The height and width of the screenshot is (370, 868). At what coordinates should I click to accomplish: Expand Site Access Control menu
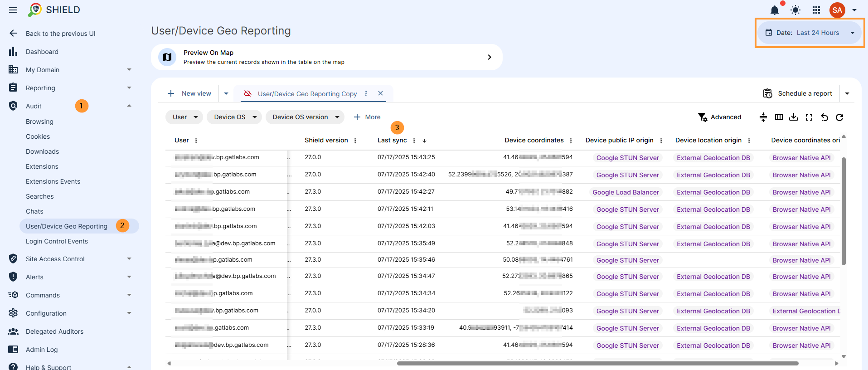pos(70,259)
